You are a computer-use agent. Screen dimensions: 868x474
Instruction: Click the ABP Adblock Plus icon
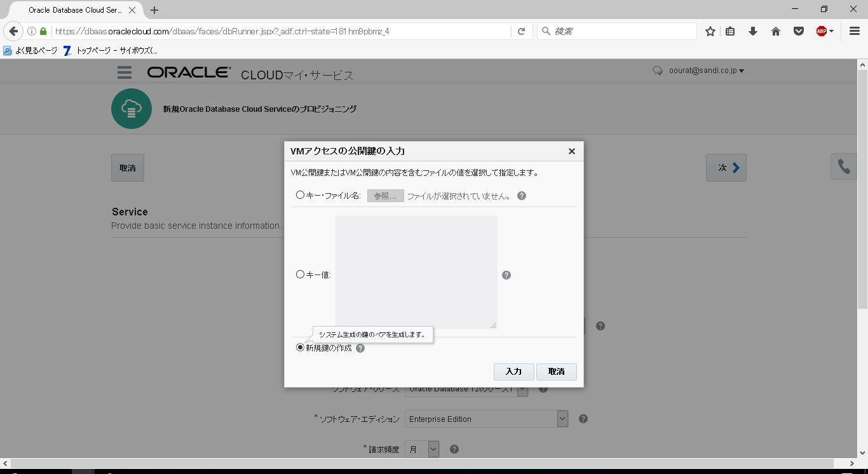(821, 31)
